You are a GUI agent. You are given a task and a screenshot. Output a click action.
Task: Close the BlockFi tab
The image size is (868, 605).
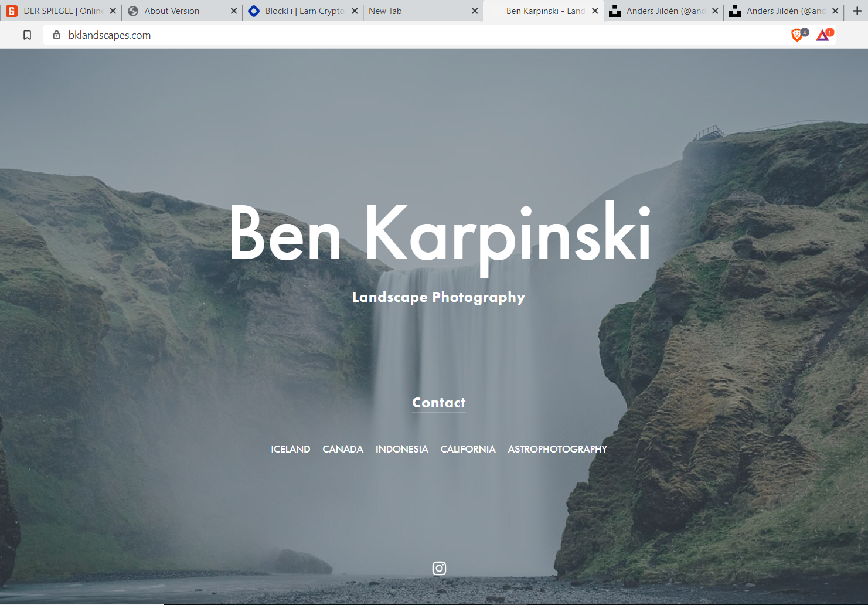coord(355,11)
